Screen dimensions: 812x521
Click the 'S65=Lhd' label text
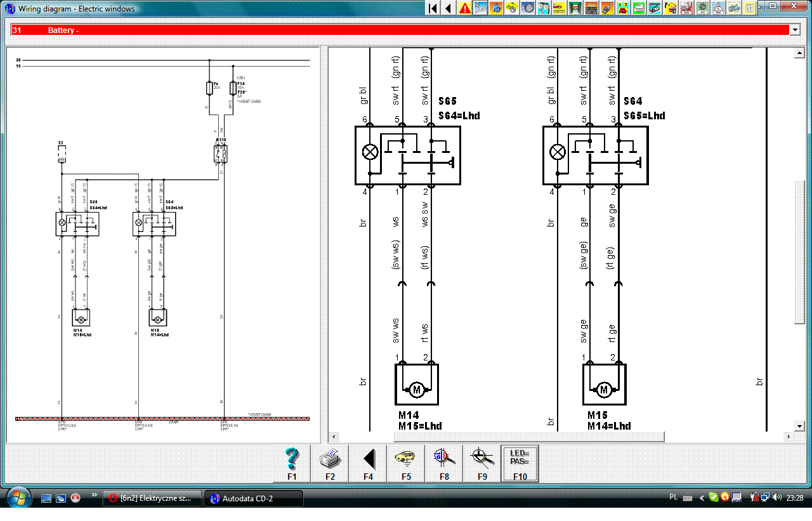click(x=645, y=115)
